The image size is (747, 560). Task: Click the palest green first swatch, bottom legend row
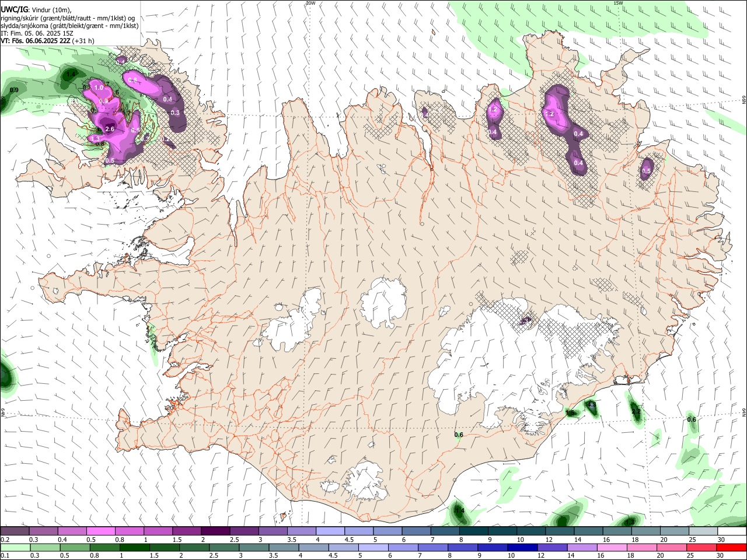click(x=15, y=548)
